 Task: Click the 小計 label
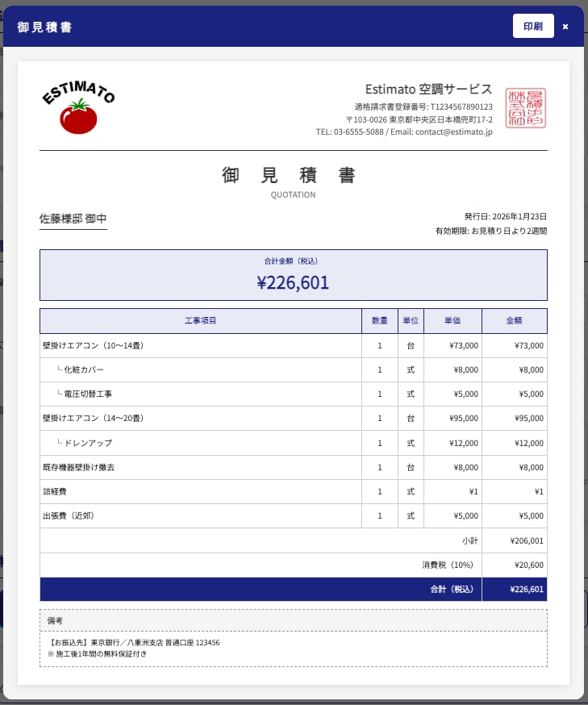pos(470,541)
